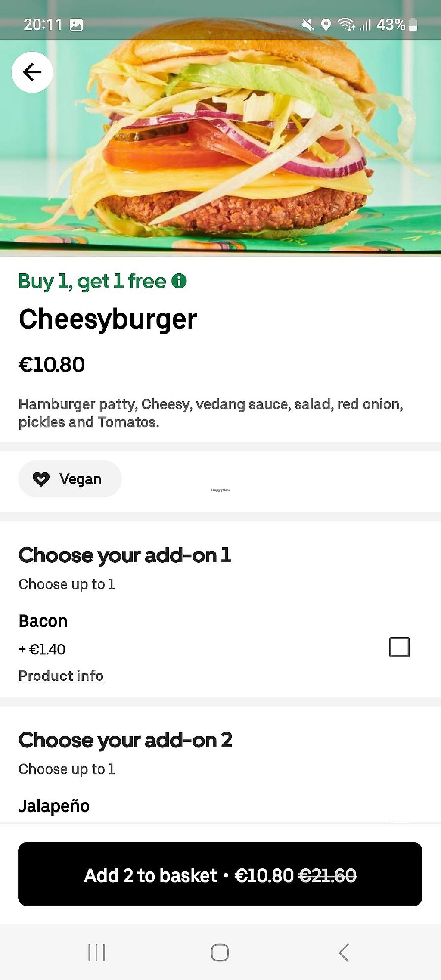Viewport: 441px width, 980px height.
Task: Open the Buy 1, get 1 free info icon
Action: (x=179, y=281)
